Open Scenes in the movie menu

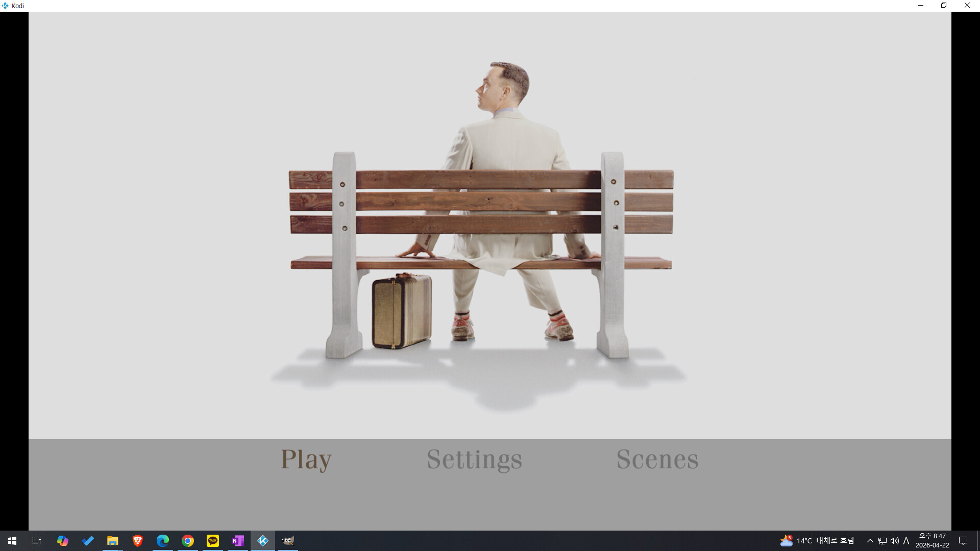click(x=657, y=459)
